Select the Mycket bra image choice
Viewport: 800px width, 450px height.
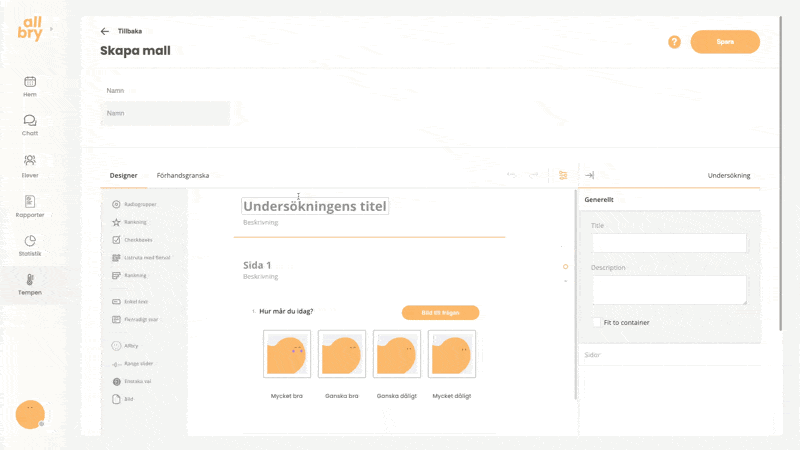287,354
